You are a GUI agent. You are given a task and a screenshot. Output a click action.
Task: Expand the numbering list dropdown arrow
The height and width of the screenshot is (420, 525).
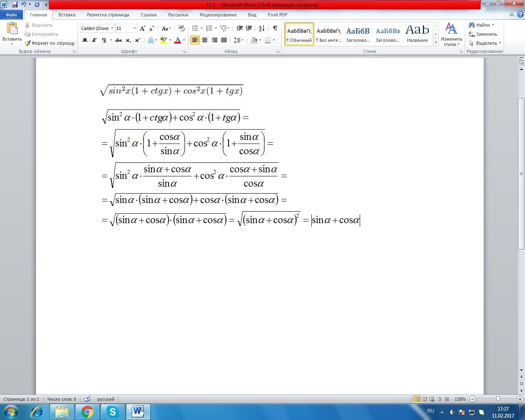tap(216, 28)
